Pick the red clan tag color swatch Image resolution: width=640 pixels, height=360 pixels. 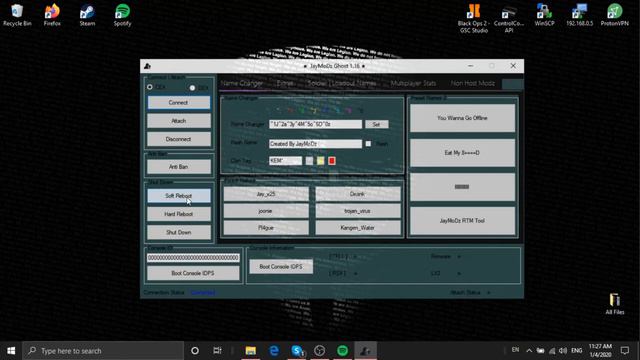[x=332, y=161]
